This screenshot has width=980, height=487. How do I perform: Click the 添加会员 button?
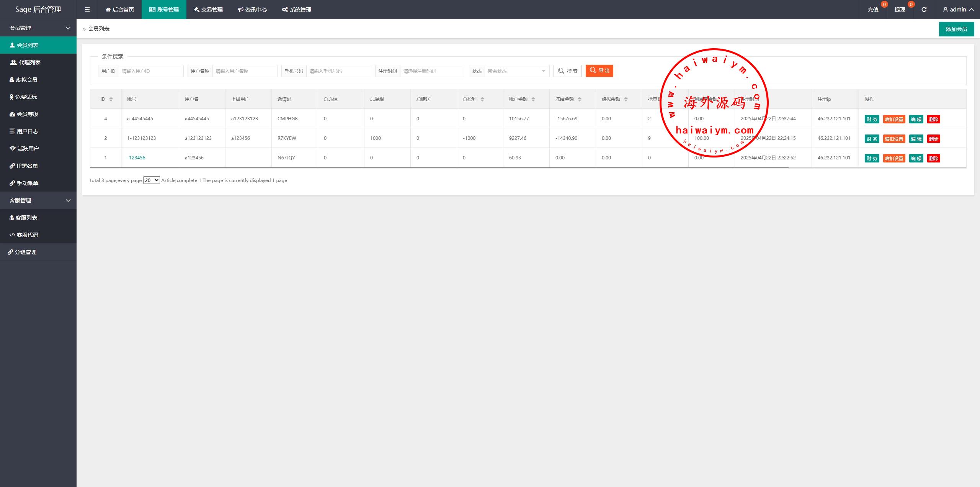pos(956,29)
